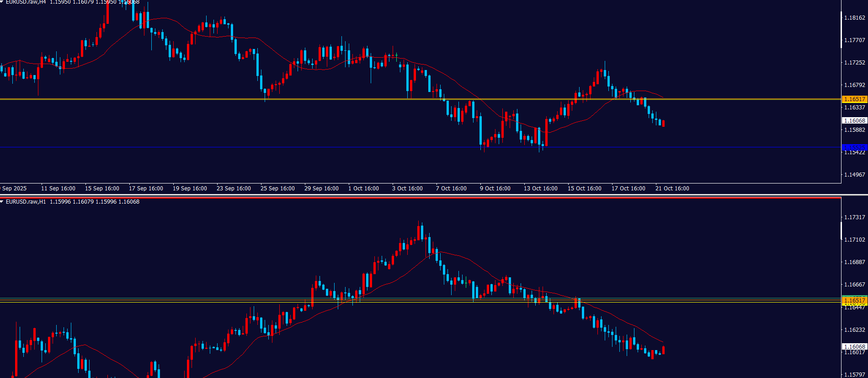Click the white 1.16068 price tag on H1 axis
The height and width of the screenshot is (378, 868).
point(854,347)
